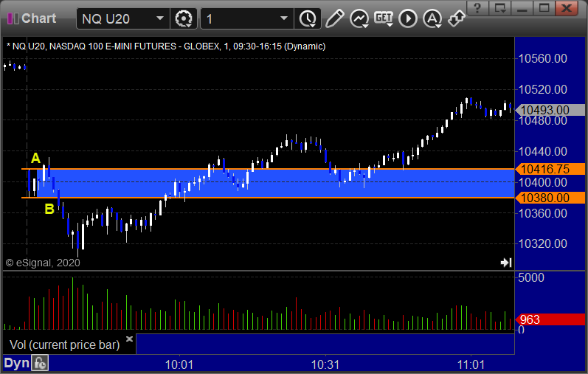Click the 11:01 time axis label
This screenshot has width=588, height=374.
click(x=471, y=364)
